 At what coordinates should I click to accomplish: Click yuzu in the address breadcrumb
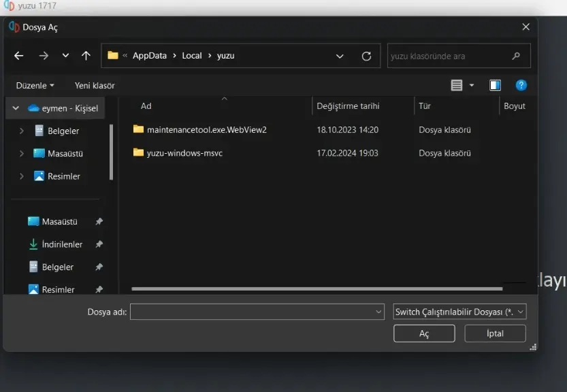click(226, 56)
